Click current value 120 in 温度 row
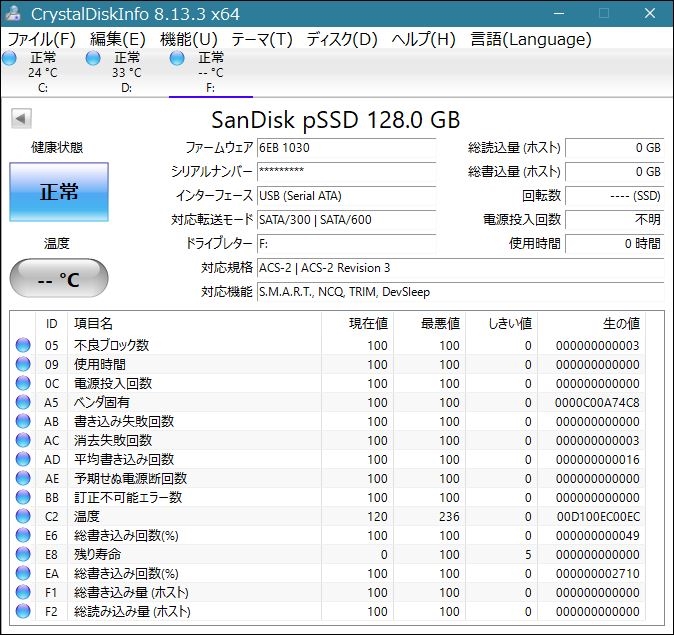 (377, 517)
